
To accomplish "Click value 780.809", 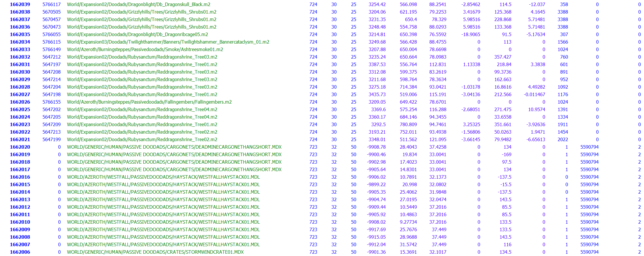I will [x=408, y=124].
